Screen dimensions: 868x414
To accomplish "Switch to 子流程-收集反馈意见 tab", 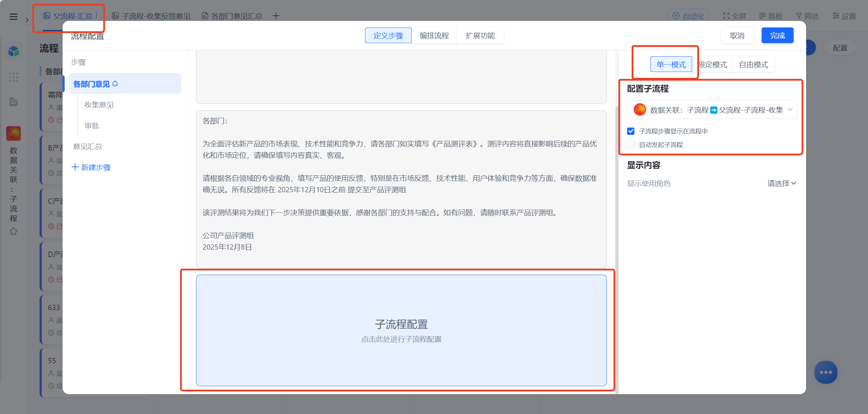I will 151,16.
